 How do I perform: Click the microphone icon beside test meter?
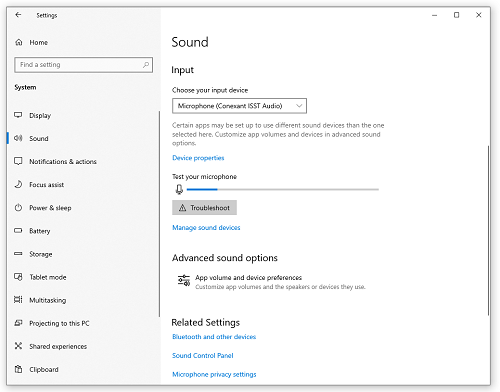click(179, 189)
